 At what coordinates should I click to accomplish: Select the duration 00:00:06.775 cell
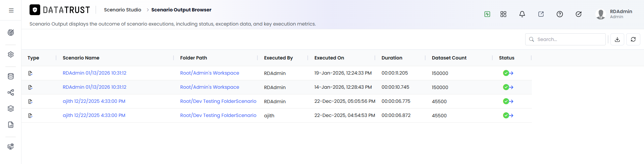tap(396, 101)
